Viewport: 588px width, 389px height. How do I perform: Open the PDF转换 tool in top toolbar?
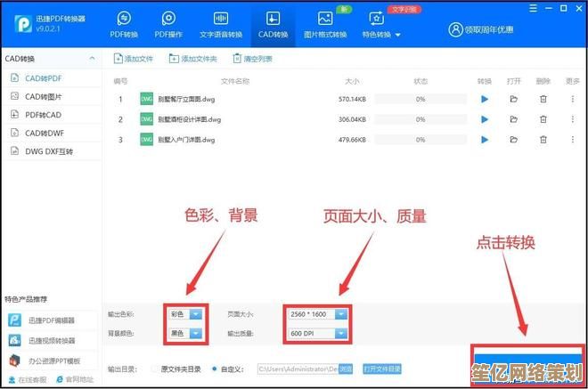coord(124,23)
